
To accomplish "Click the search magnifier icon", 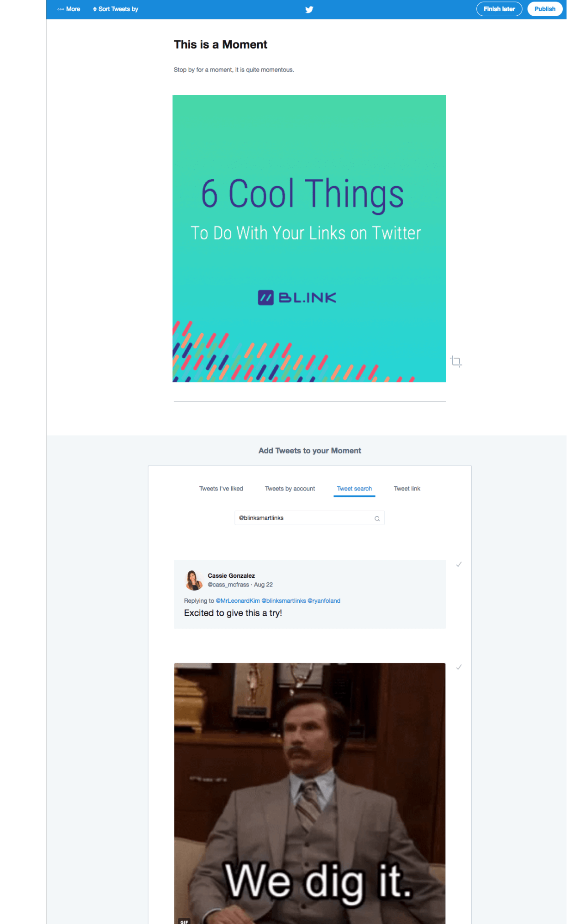I will tap(377, 518).
